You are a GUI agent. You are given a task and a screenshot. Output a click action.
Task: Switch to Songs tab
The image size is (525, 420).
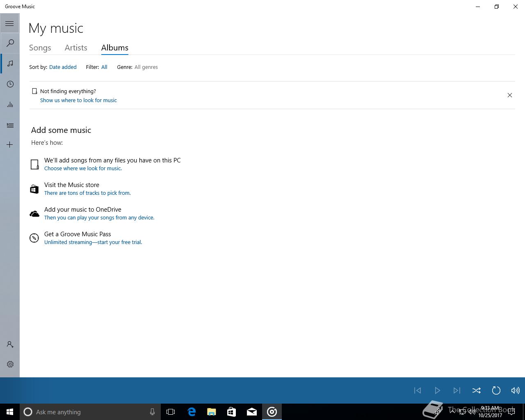[40, 48]
